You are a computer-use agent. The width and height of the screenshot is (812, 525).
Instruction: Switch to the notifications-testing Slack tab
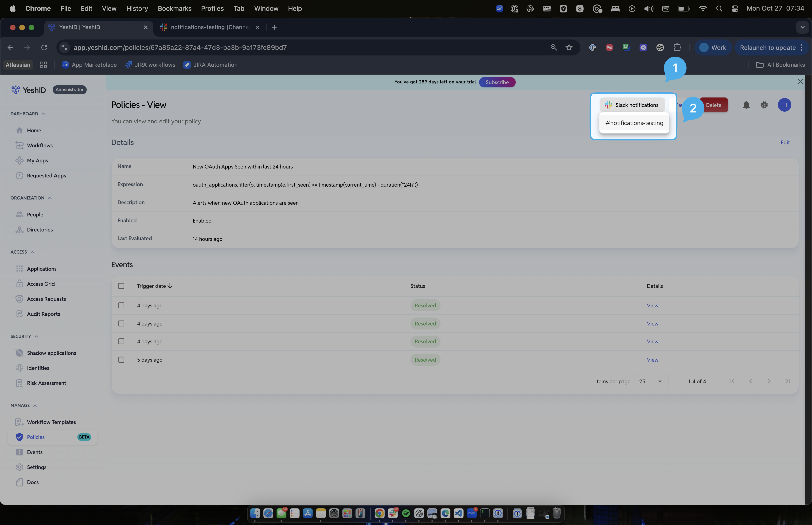210,27
